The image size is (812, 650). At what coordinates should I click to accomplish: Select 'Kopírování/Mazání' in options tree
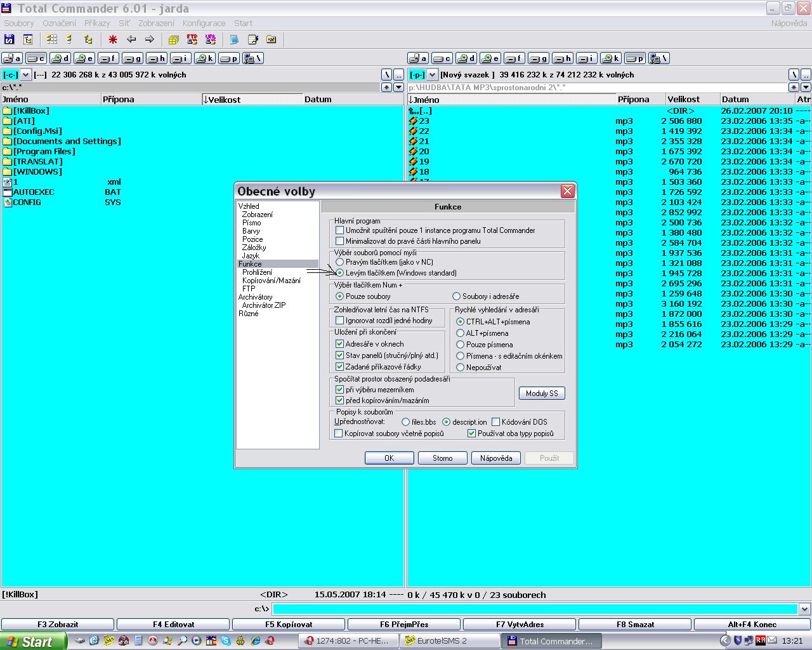tap(271, 281)
